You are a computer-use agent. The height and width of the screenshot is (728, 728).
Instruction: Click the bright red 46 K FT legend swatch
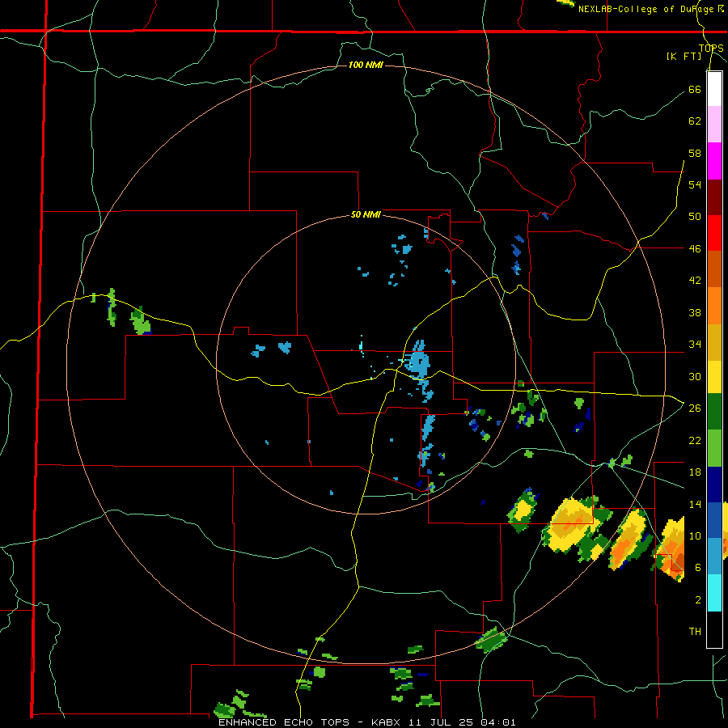pyautogui.click(x=714, y=233)
